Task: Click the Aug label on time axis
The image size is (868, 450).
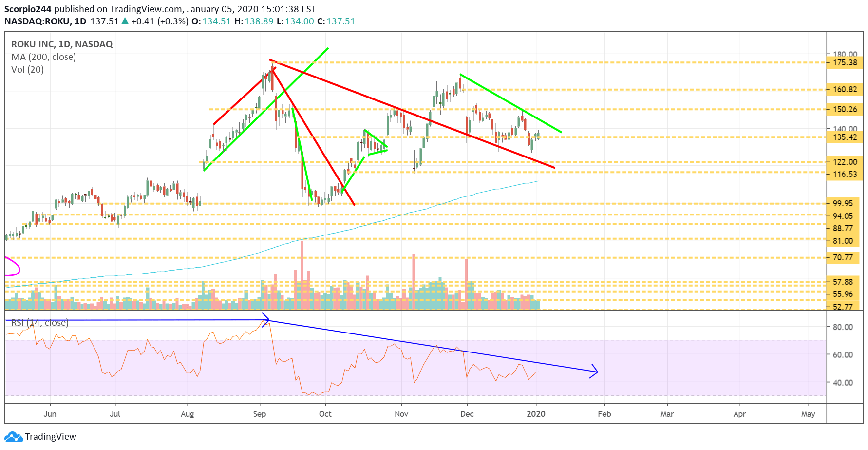Action: click(187, 414)
